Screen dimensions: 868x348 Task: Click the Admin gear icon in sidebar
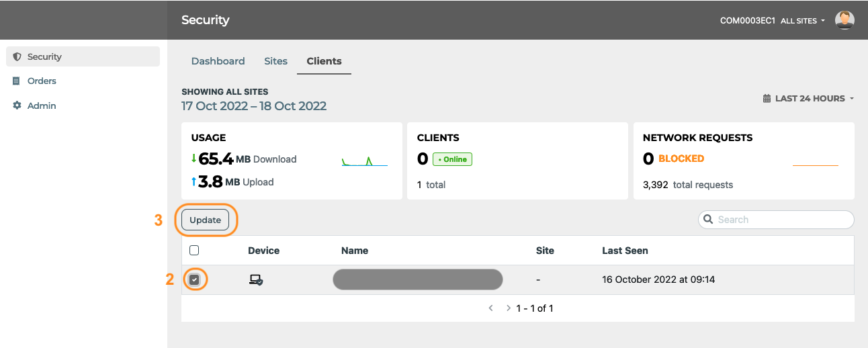tap(17, 105)
